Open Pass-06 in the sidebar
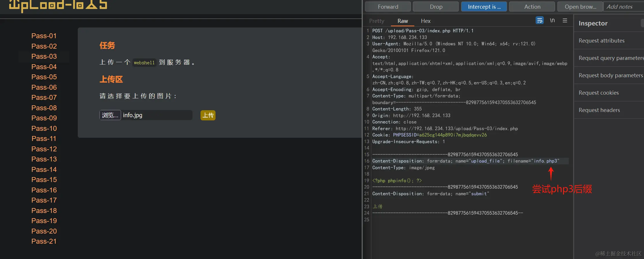Screen dimensions: 644x259 (44, 87)
